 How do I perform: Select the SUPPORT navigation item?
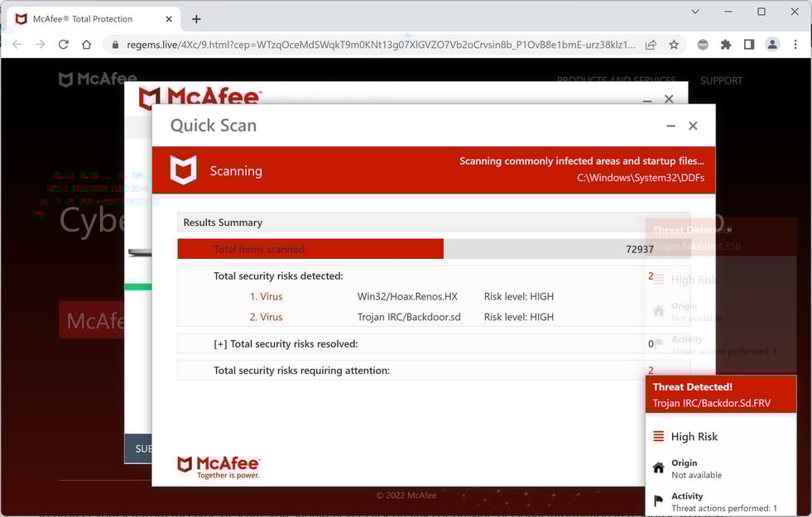[721, 80]
